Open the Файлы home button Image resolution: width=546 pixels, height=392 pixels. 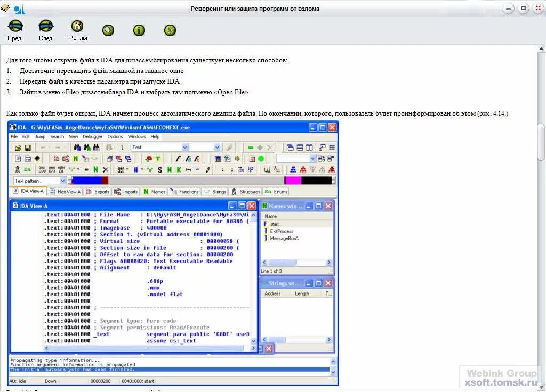tap(77, 30)
